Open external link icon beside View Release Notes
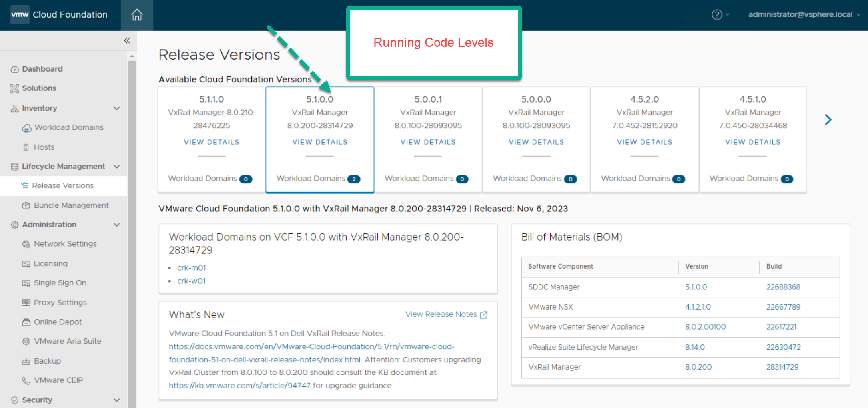The image size is (868, 408). 483,315
